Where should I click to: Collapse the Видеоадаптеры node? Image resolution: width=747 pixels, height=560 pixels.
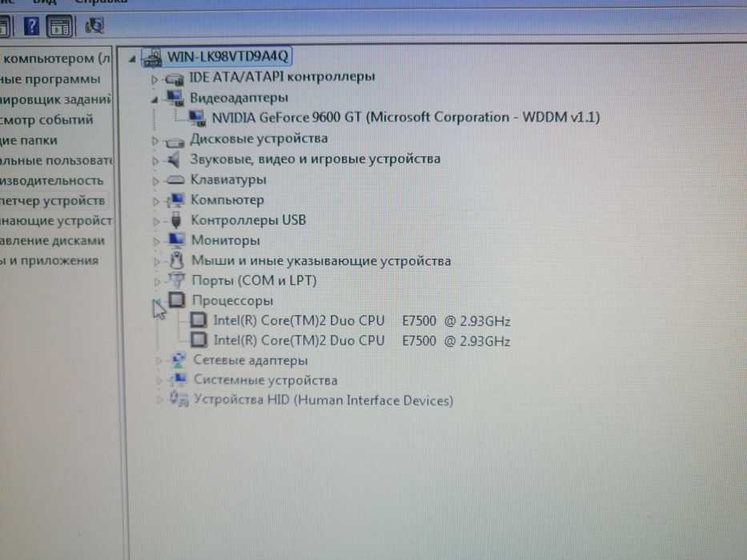pyautogui.click(x=155, y=99)
